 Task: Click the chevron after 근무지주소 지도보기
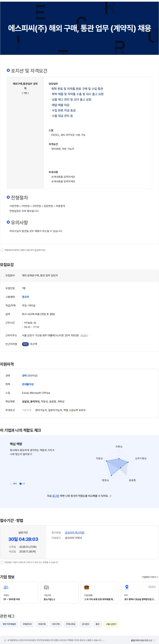[x=90, y=336]
